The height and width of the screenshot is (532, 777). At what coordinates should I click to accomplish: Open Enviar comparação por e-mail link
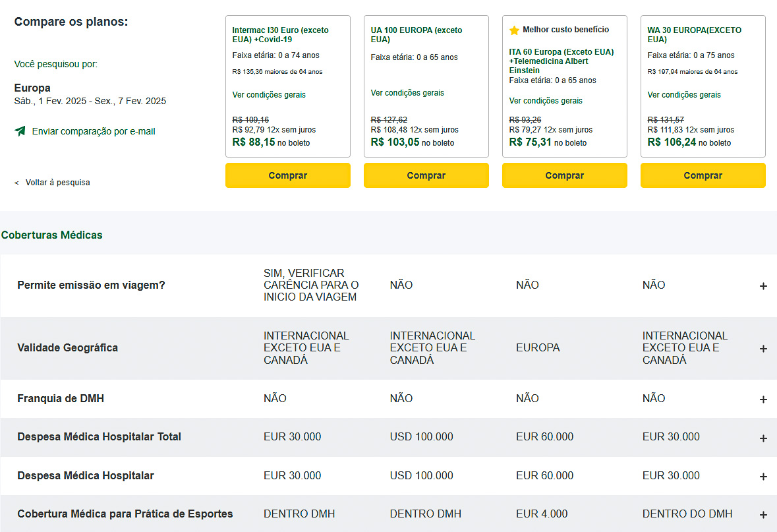click(x=94, y=131)
